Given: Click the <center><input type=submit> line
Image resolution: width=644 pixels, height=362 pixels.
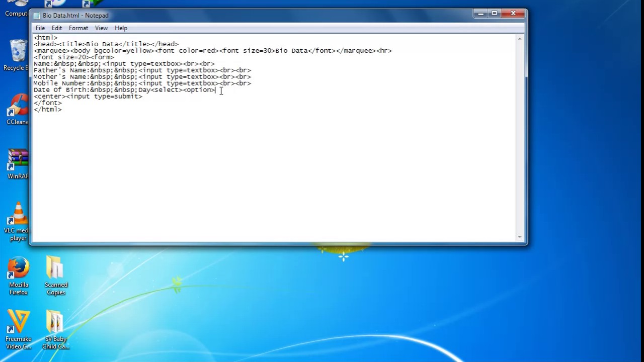Looking at the screenshot, I should [88, 97].
